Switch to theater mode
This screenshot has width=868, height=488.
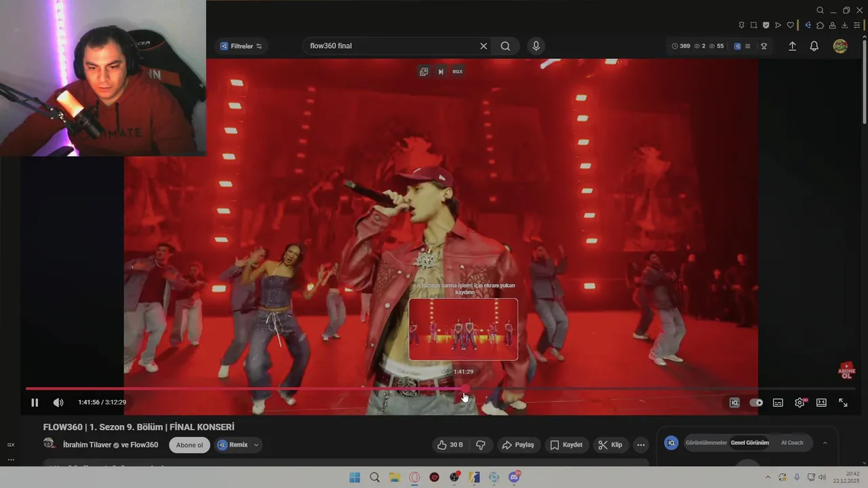pyautogui.click(x=821, y=403)
